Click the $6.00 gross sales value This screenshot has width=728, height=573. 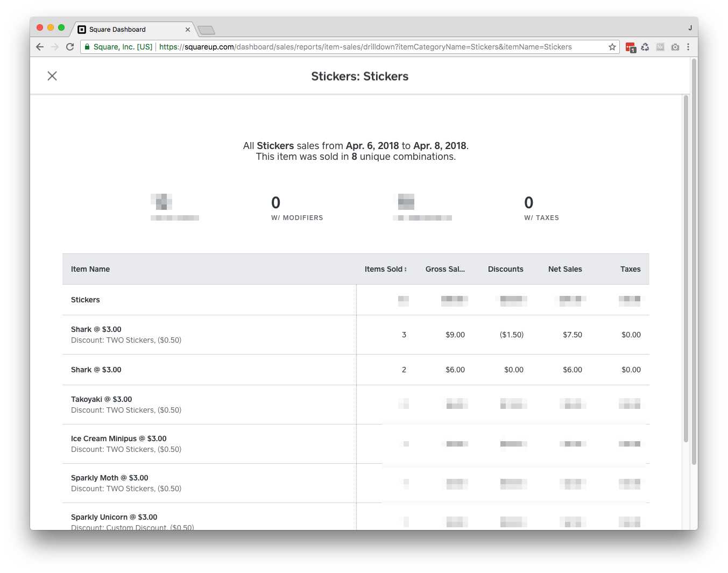[x=455, y=370]
